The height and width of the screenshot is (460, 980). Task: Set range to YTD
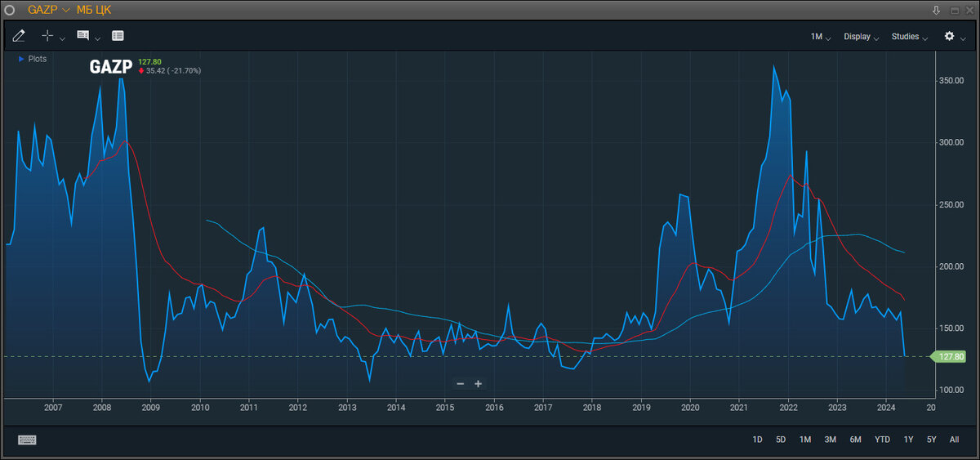pos(882,440)
